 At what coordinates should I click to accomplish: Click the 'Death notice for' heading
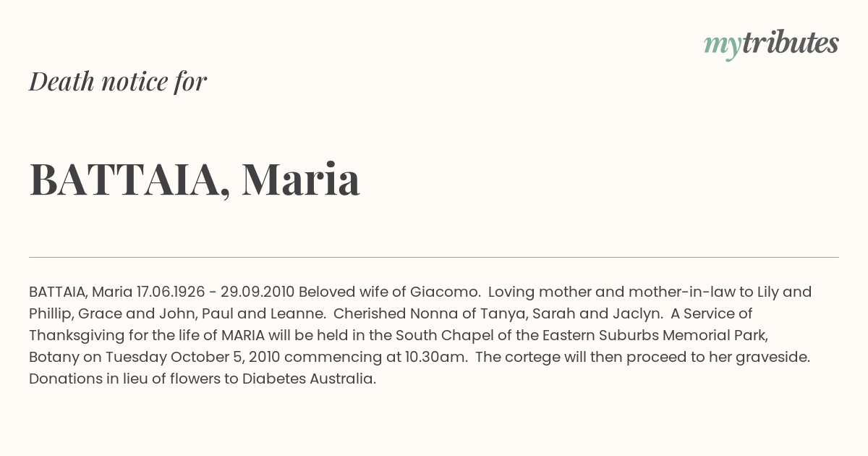pos(118,81)
